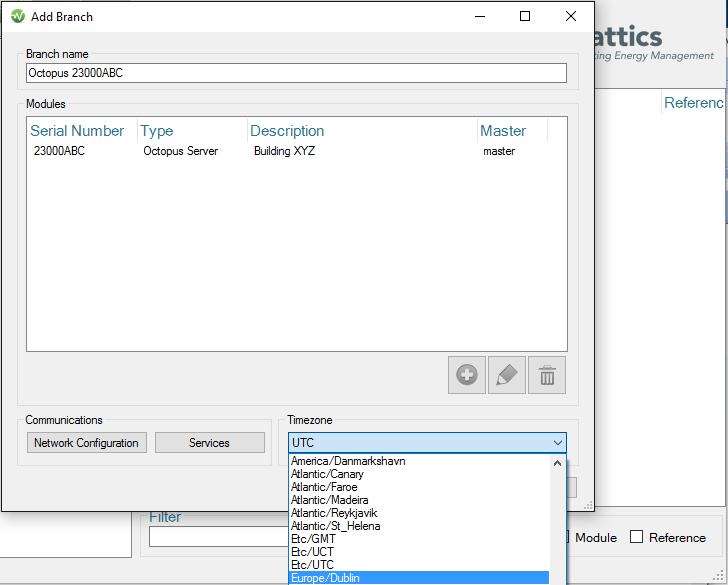The image size is (728, 585).
Task: Click the Branch name text field
Action: pos(296,73)
